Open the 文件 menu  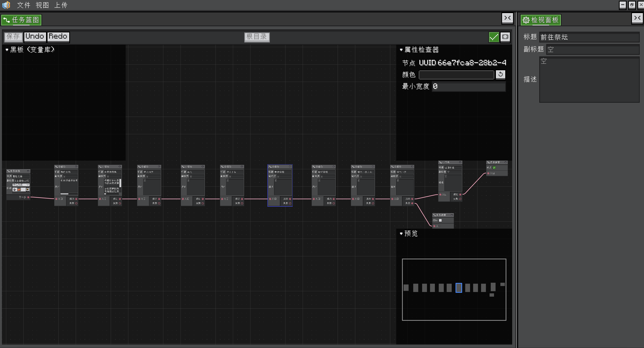pos(24,5)
